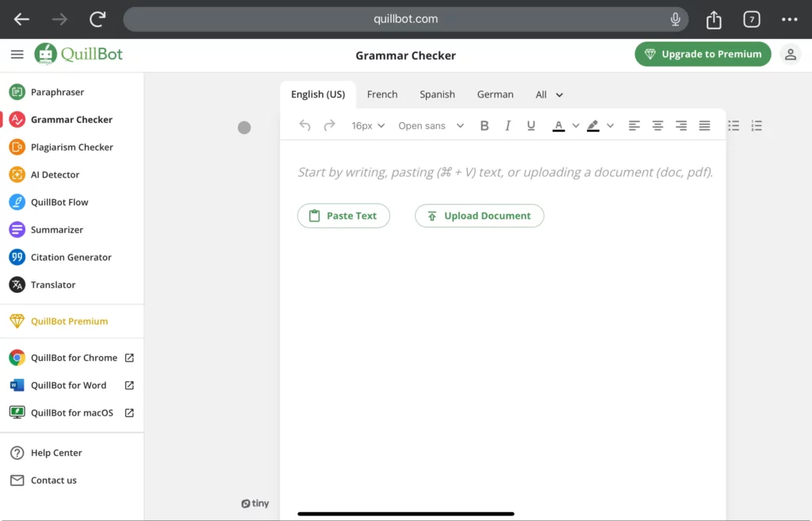Click the redo arrow in the toolbar

329,125
